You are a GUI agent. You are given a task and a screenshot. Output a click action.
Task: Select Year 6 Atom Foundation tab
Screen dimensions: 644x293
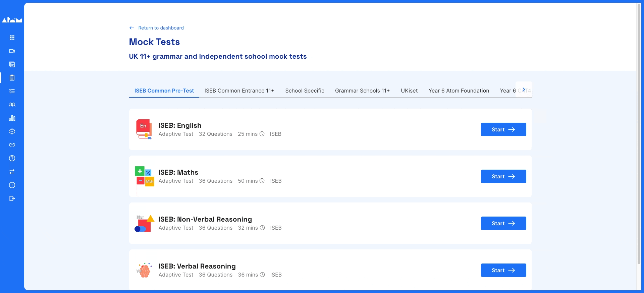pyautogui.click(x=459, y=91)
